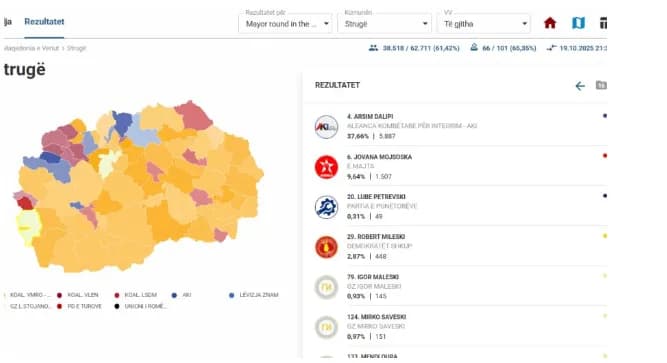
Task: Toggle the AKI legend entry
Action: pos(182,295)
